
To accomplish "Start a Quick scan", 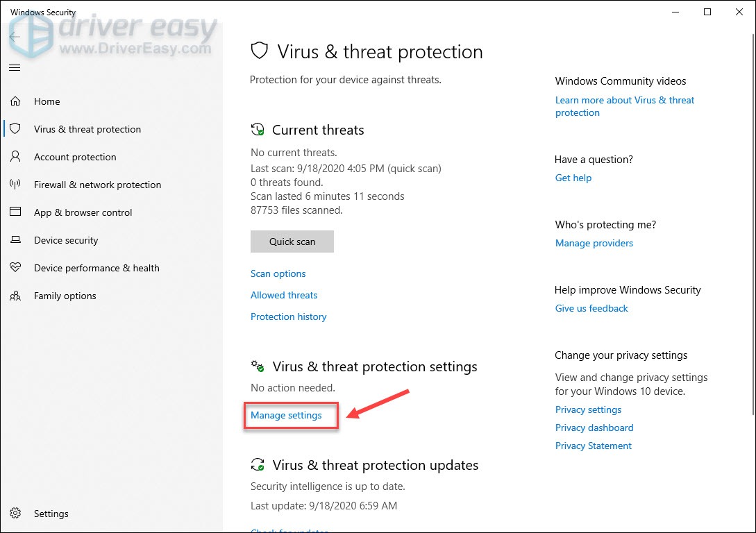I will (x=292, y=242).
